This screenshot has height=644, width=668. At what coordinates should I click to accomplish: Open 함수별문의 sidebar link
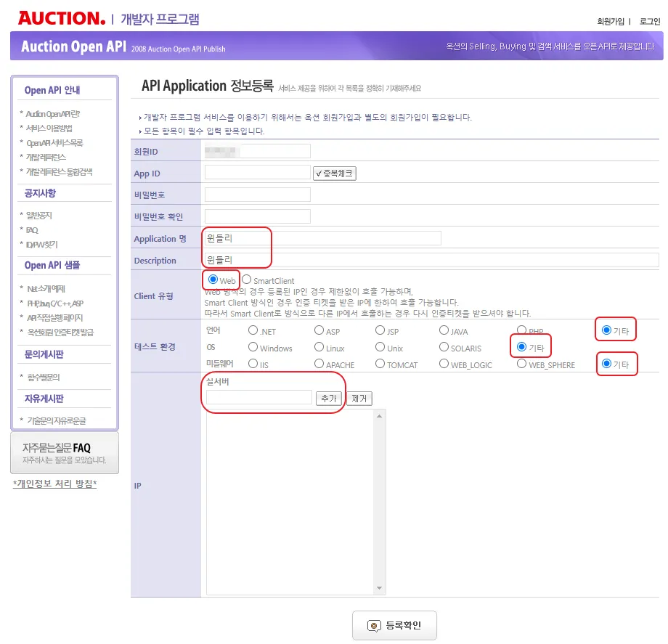click(x=44, y=378)
